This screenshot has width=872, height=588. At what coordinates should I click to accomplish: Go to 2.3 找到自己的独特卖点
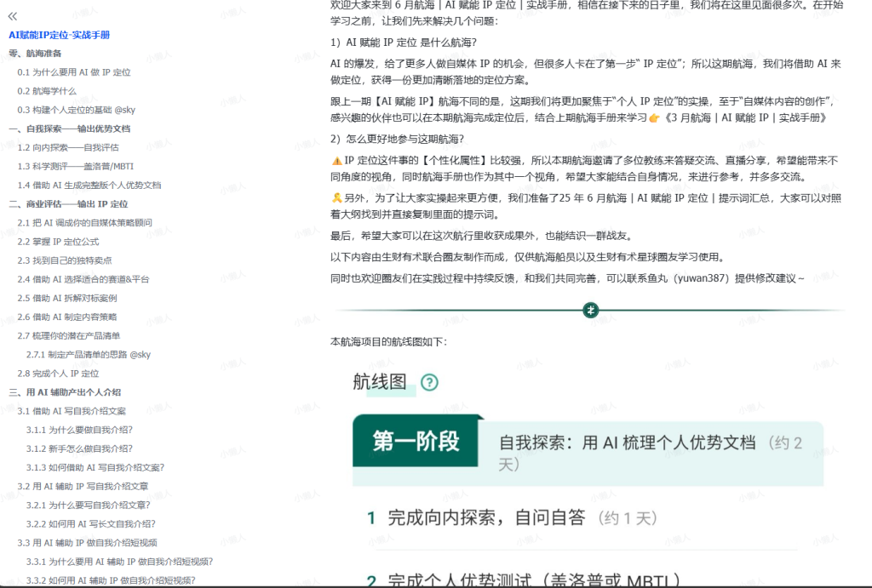(65, 260)
